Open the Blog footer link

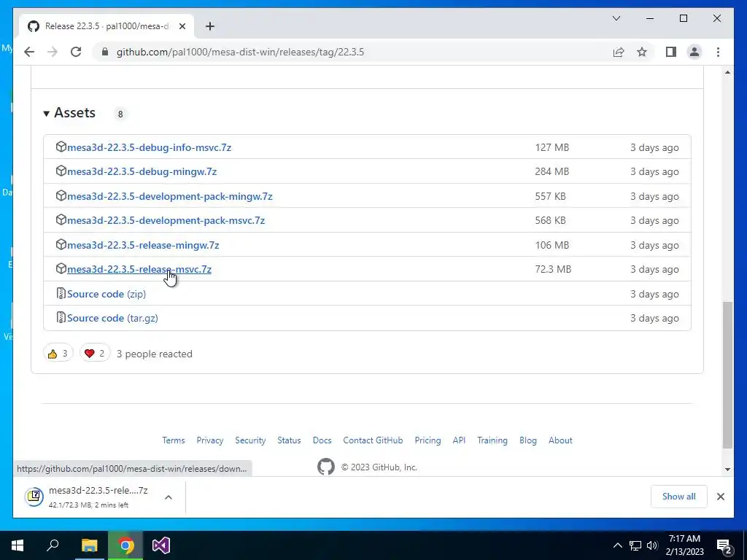[x=528, y=440]
